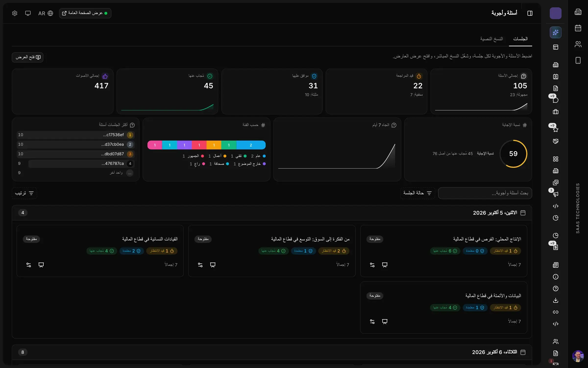Click the فتح العرض button
The image size is (588, 368).
pos(28,57)
